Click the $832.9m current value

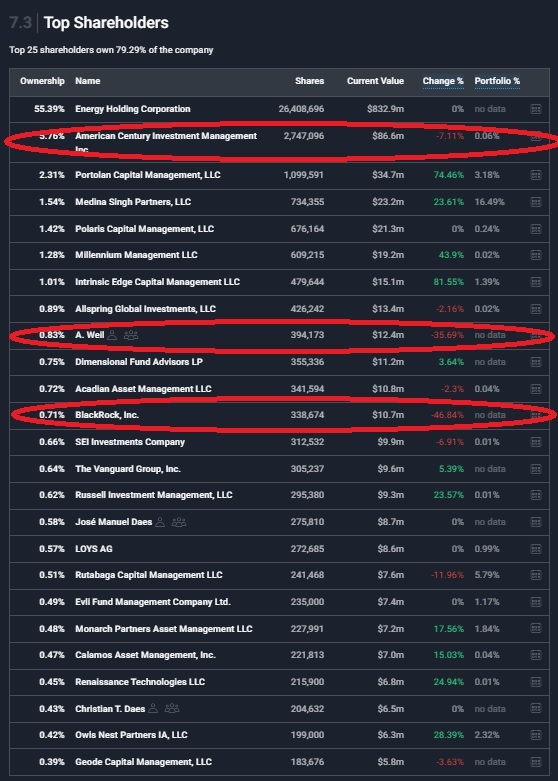pos(386,109)
